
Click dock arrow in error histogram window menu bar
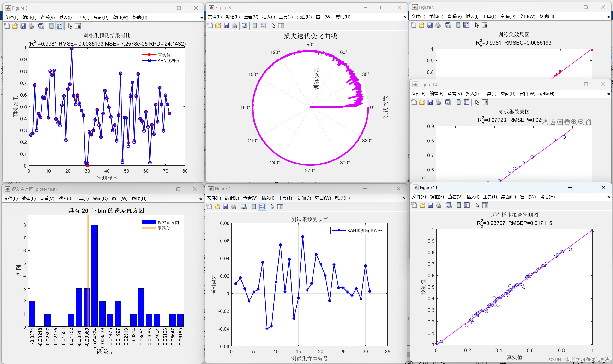coord(201,199)
